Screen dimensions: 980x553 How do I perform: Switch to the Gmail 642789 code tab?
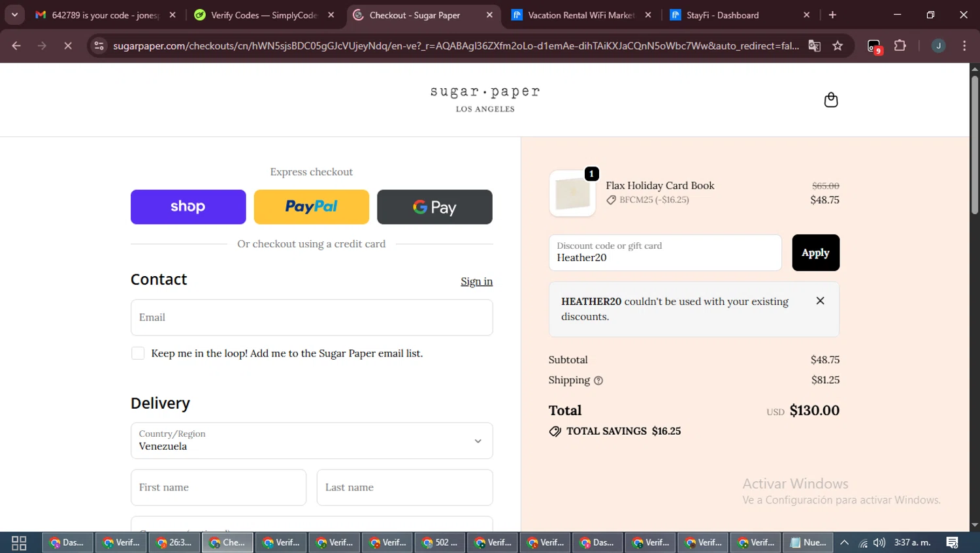[105, 15]
